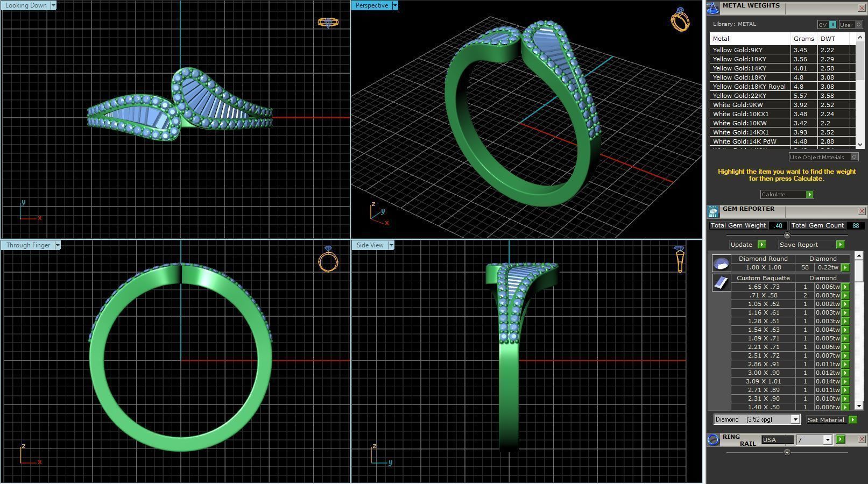Click green arrow for 1.05 X .62 row

point(845,304)
